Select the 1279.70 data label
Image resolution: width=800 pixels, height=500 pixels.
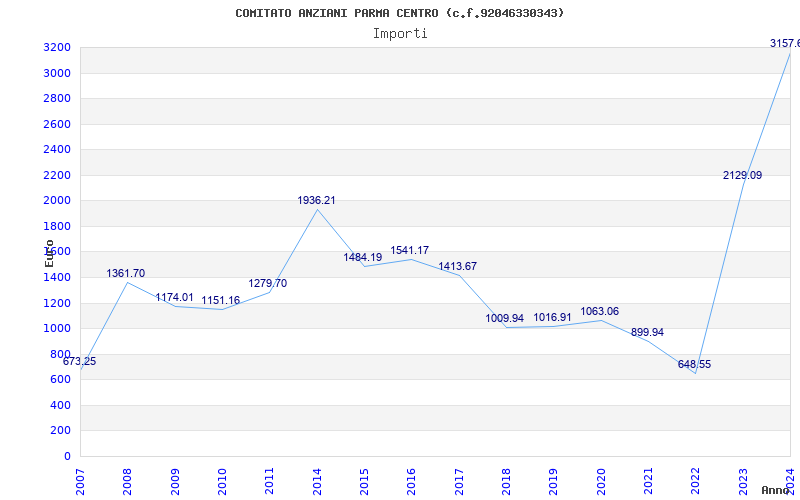pos(268,283)
